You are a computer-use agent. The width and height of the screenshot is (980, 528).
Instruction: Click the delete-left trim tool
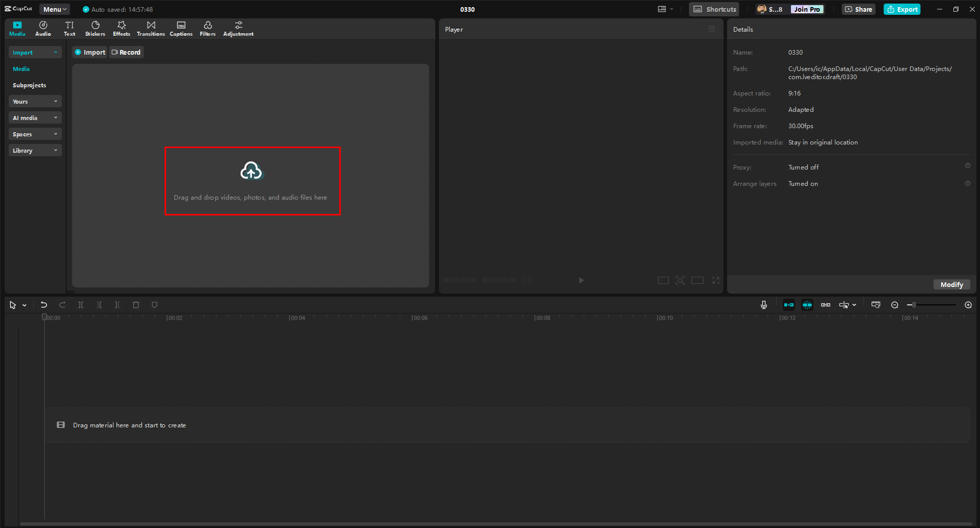(99, 305)
